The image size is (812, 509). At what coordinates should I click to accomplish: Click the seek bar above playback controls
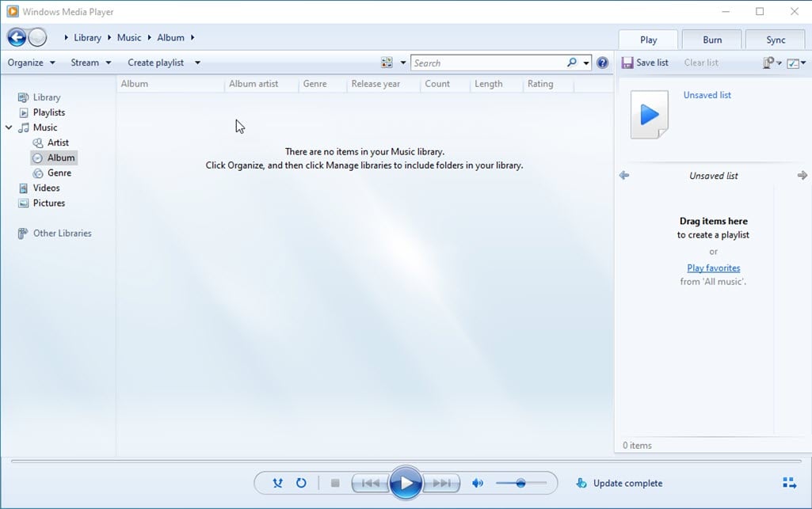(x=406, y=461)
